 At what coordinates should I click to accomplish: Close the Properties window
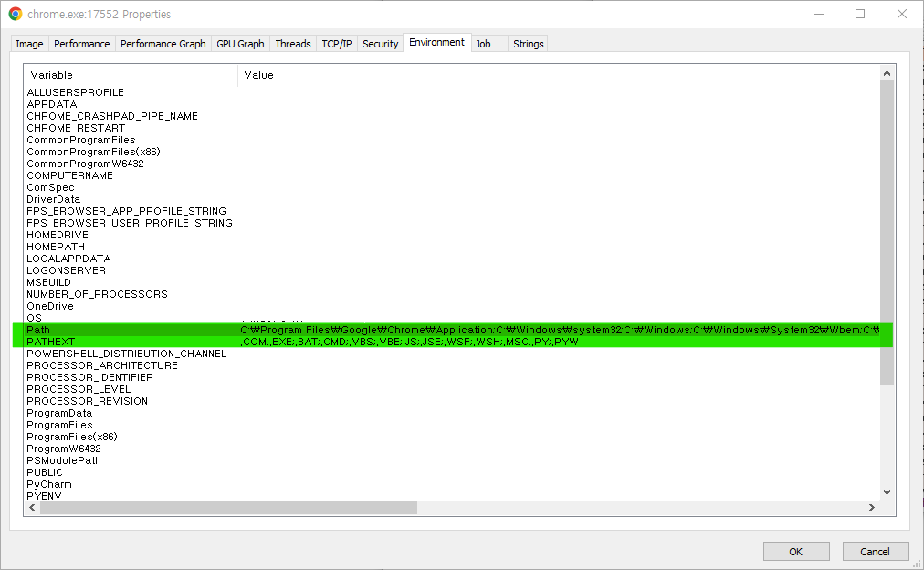click(901, 14)
